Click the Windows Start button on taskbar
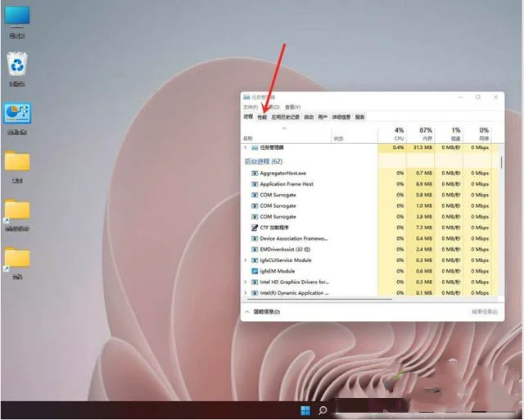The image size is (524, 420). tap(305, 409)
